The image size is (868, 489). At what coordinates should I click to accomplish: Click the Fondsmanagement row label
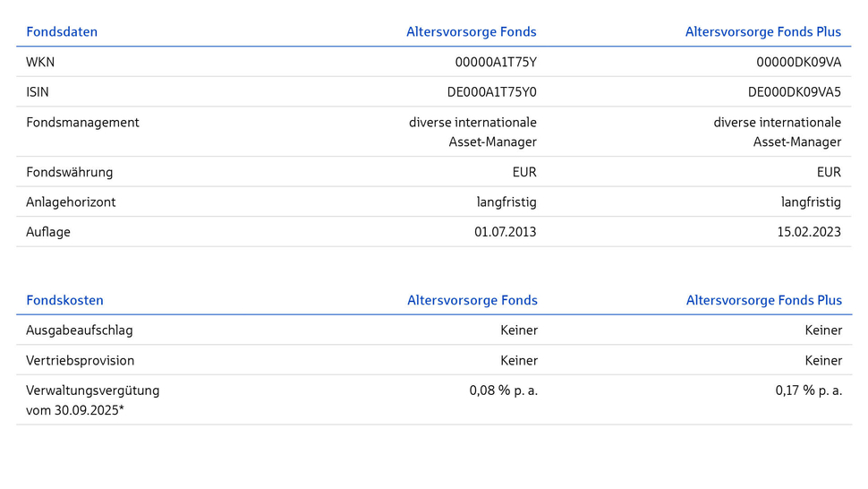tap(82, 122)
